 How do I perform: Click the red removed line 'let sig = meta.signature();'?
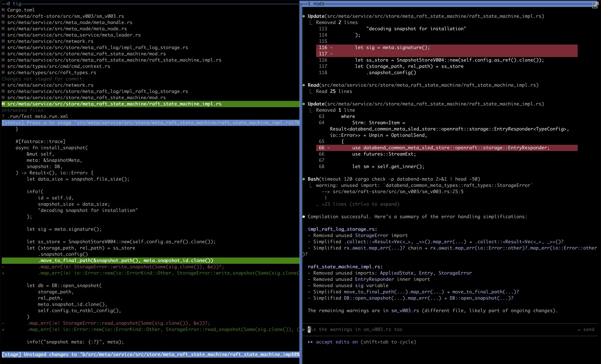pos(392,48)
